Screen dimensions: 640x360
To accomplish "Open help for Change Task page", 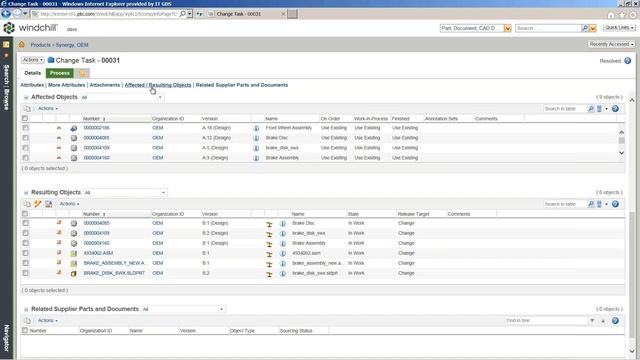I will point(627,61).
